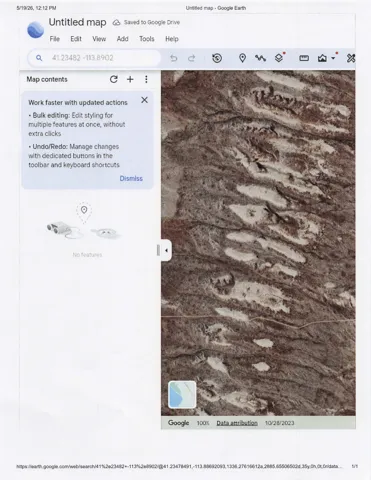Close the updated actions tip card
Screen dimensions: 371x480
point(144,100)
